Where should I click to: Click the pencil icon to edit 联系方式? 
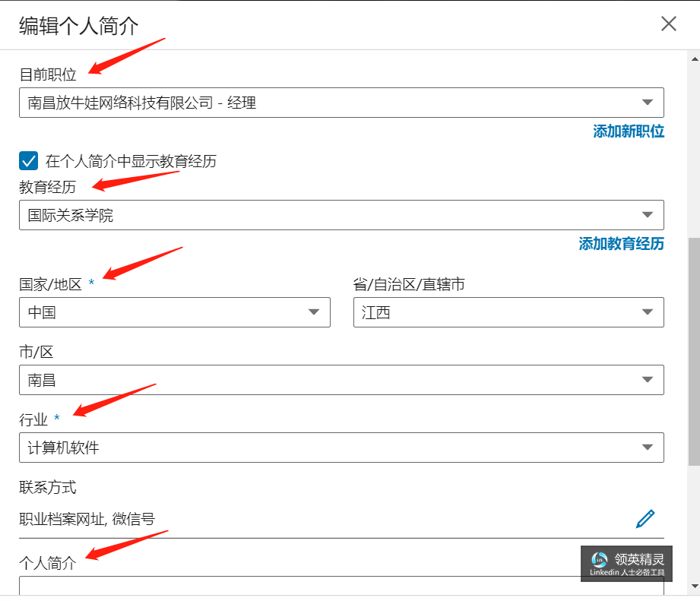(x=645, y=519)
